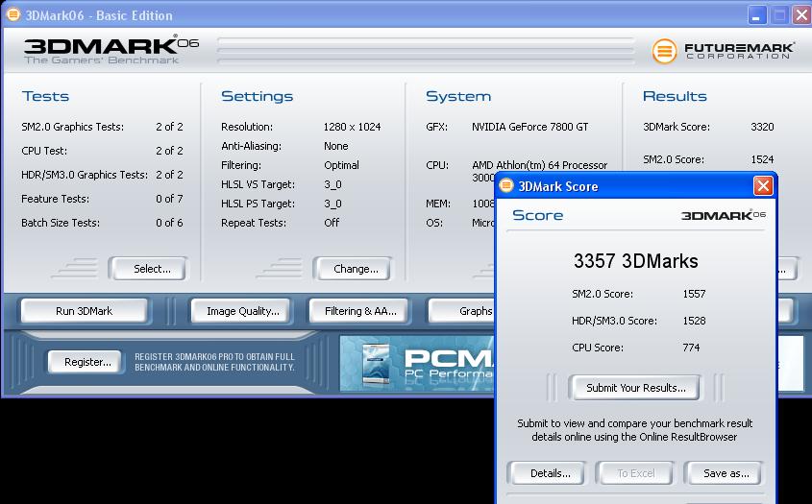This screenshot has height=504, width=812.
Task: Click Batch Size Tests count 0 of 6
Action: (x=169, y=223)
